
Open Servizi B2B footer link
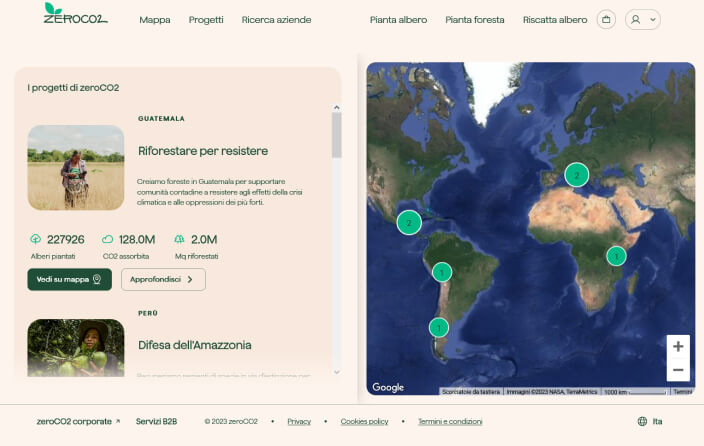[156, 421]
